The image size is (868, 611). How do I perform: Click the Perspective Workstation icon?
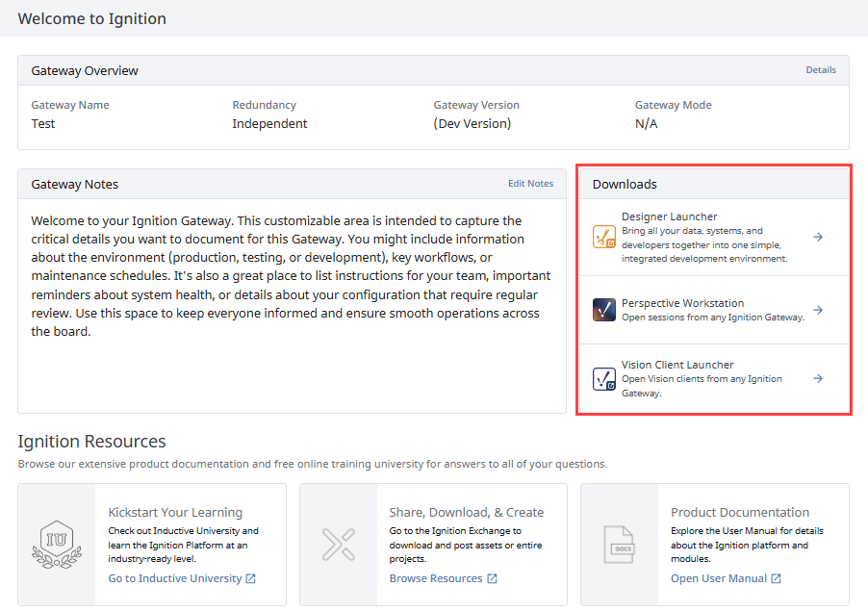pos(604,310)
